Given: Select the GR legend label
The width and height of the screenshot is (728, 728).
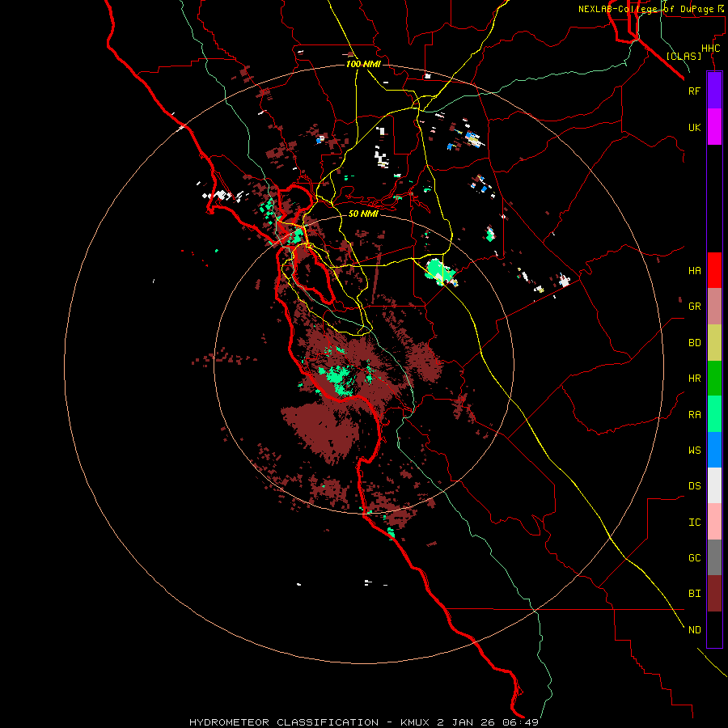Looking at the screenshot, I should (x=695, y=307).
